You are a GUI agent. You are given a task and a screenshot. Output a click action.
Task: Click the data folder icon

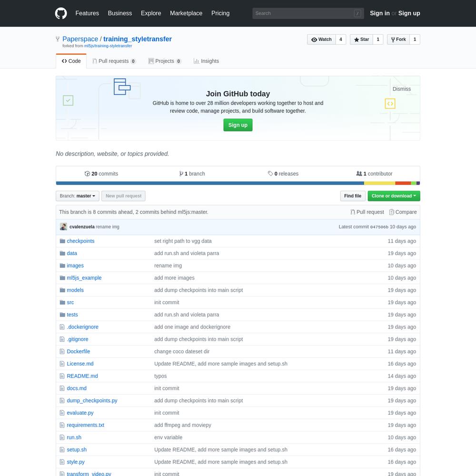click(62, 253)
